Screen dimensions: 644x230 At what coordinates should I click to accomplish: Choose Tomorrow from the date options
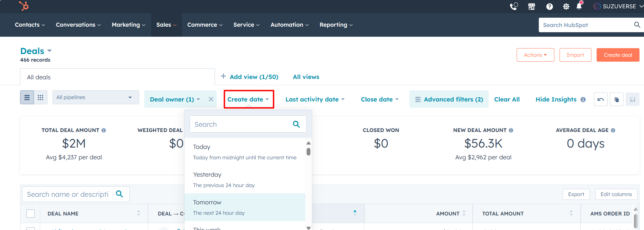245,207
